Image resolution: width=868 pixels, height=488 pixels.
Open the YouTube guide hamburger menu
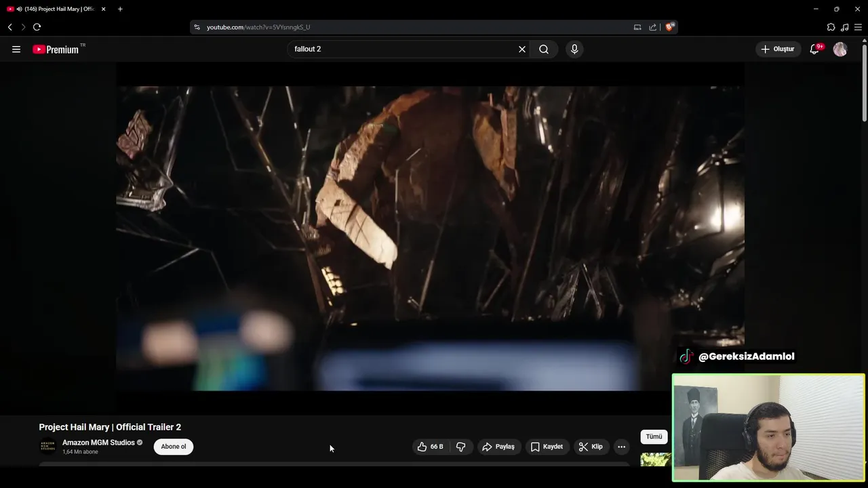[x=16, y=49]
